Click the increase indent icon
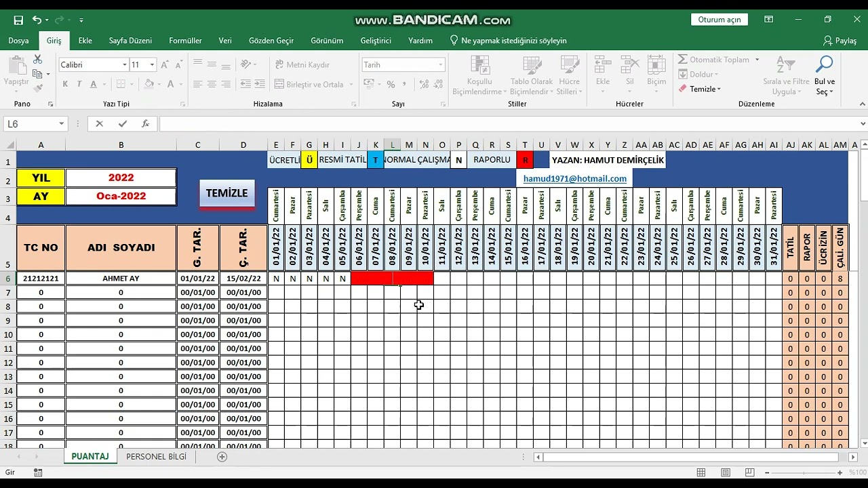The height and width of the screenshot is (488, 868). click(x=260, y=84)
